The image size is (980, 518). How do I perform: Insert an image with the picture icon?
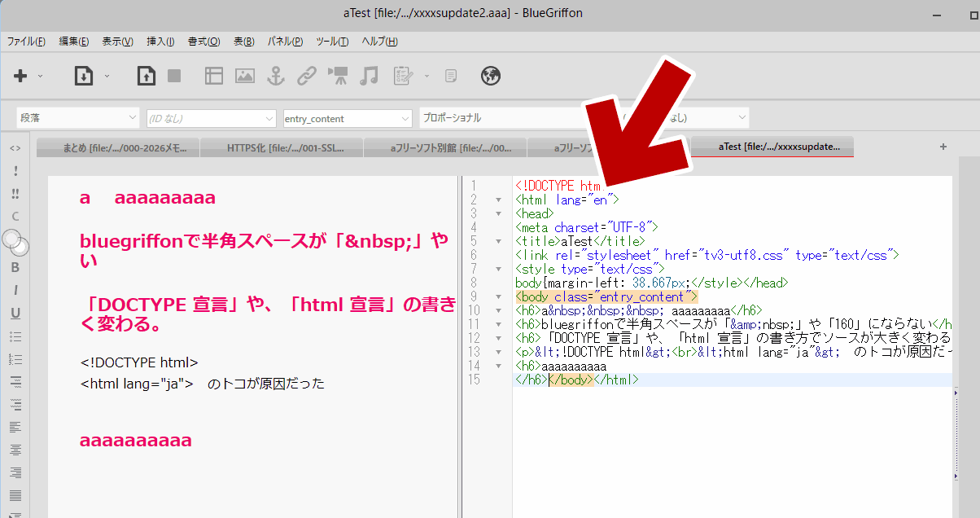click(x=245, y=76)
